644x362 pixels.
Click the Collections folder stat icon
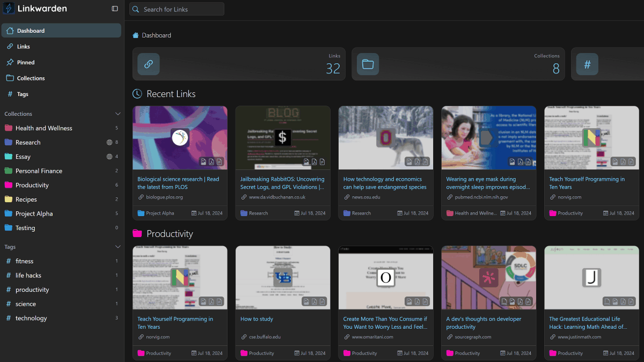pyautogui.click(x=368, y=64)
